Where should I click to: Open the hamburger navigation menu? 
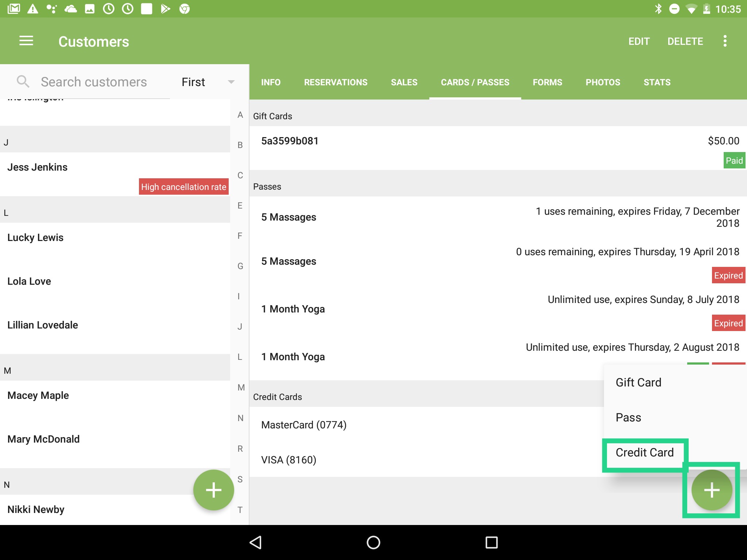(x=26, y=41)
